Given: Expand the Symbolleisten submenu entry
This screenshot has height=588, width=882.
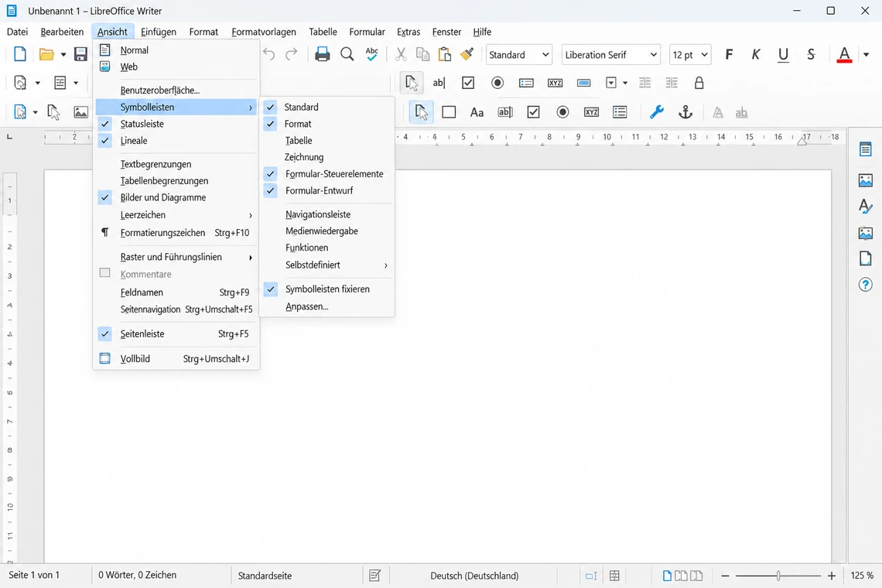Looking at the screenshot, I should 176,107.
